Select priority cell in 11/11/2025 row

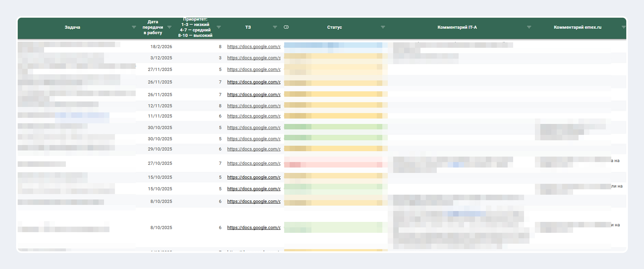coord(220,116)
